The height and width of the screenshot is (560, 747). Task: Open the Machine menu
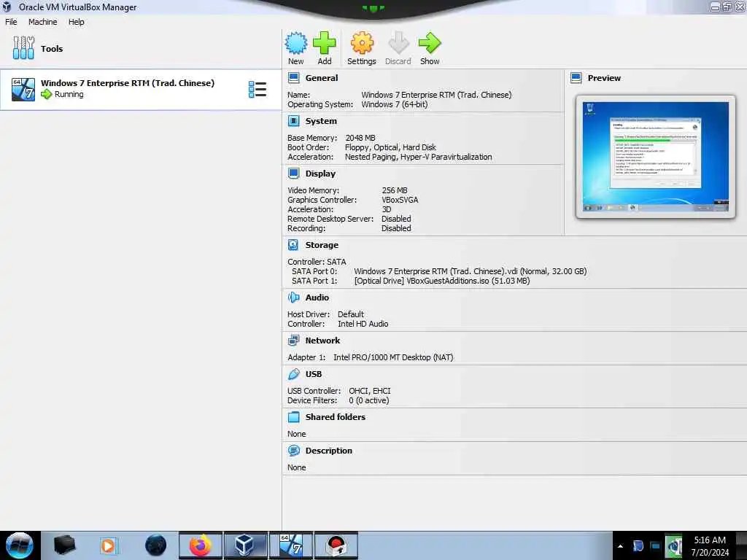click(x=43, y=22)
